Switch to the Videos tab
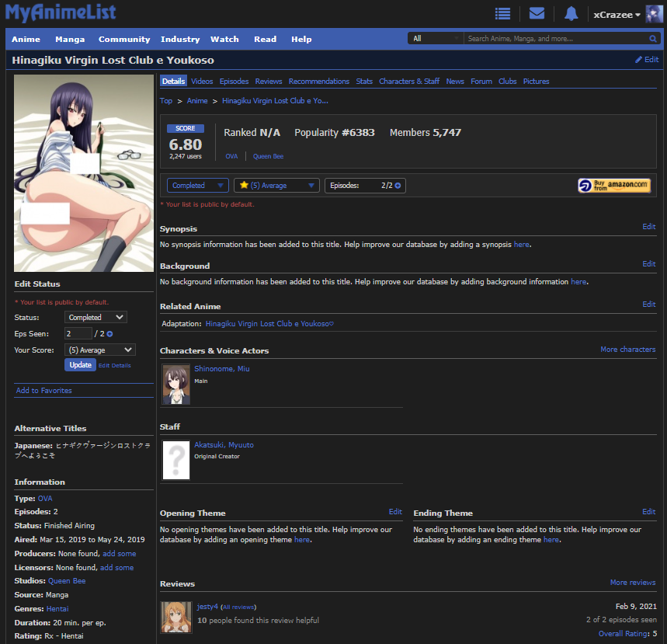 [x=202, y=82]
